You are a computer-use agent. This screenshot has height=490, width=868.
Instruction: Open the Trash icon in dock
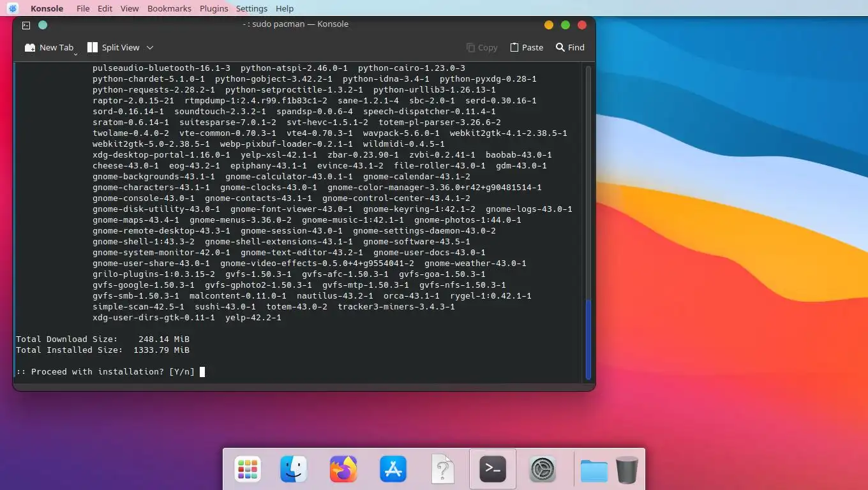[627, 470]
